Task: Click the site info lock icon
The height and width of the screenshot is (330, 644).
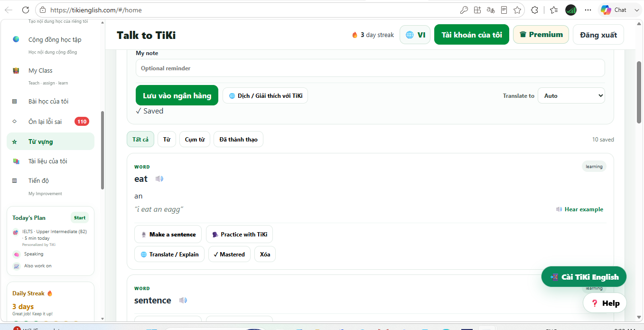Action: pos(43,10)
